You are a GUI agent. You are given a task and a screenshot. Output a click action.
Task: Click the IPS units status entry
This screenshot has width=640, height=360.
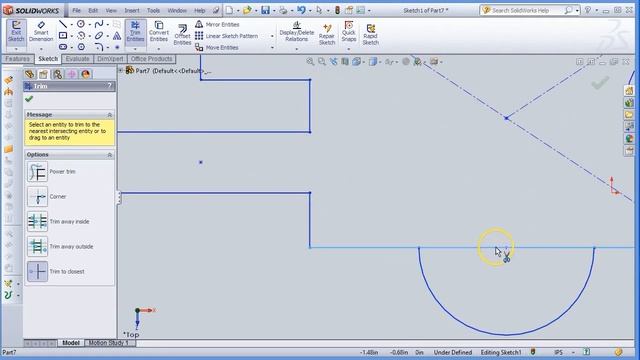[x=558, y=352]
